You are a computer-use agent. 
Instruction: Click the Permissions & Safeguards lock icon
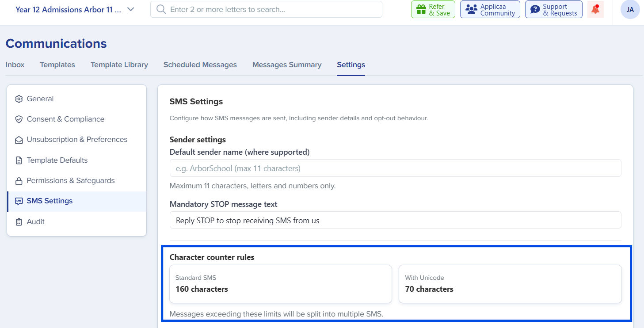19,181
